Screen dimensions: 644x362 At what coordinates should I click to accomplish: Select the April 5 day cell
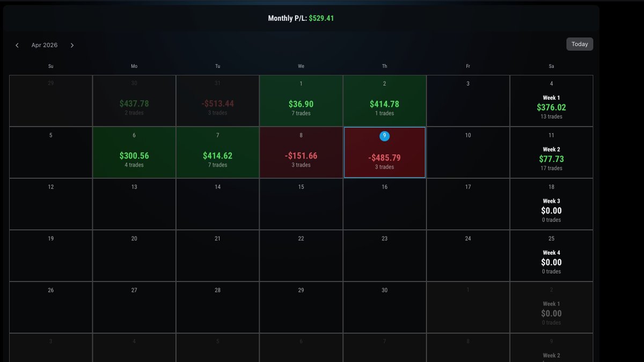[50, 152]
